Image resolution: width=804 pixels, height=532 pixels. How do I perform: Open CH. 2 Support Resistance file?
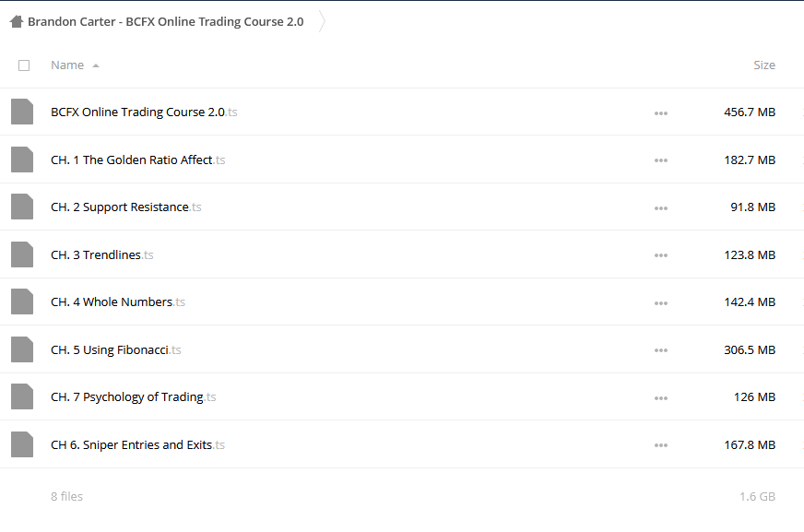(126, 207)
